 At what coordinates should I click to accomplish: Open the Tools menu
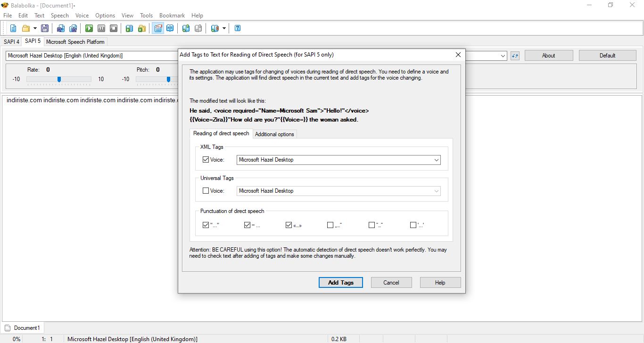[x=146, y=16]
